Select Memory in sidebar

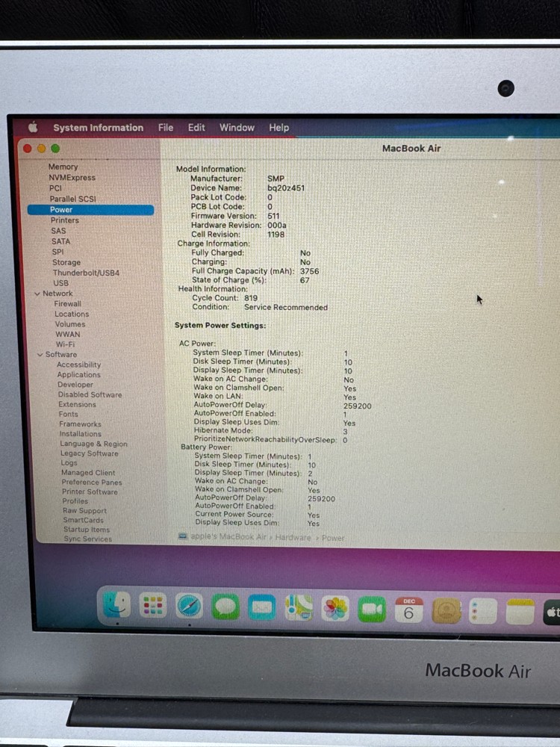[63, 167]
